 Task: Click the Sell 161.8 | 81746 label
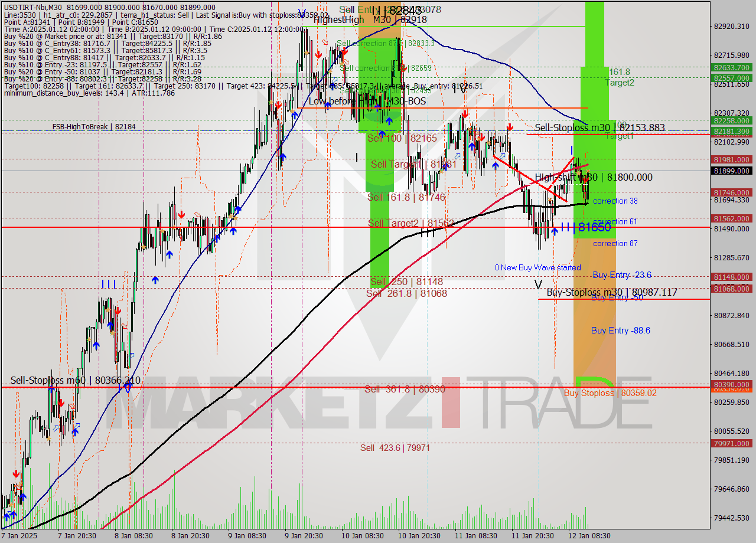405,197
